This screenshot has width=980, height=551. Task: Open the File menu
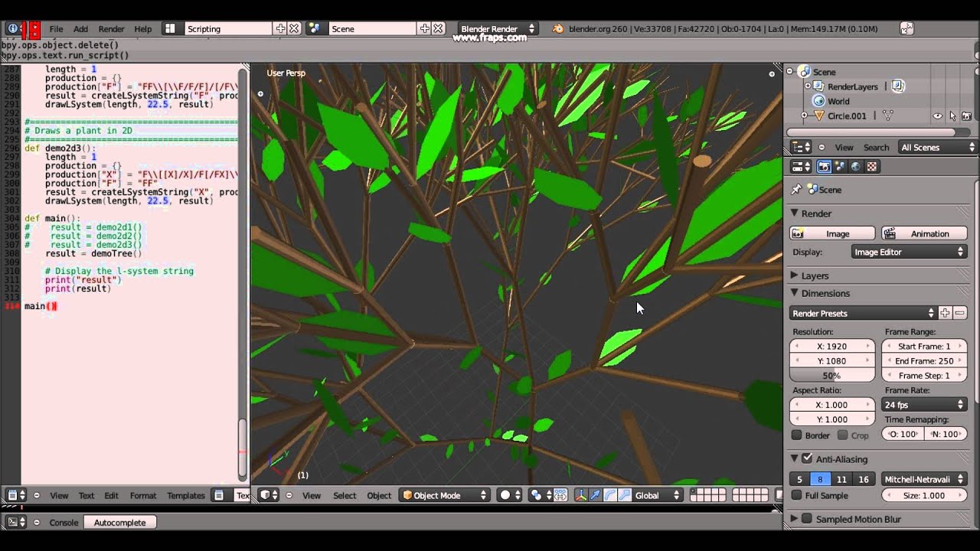click(x=56, y=28)
